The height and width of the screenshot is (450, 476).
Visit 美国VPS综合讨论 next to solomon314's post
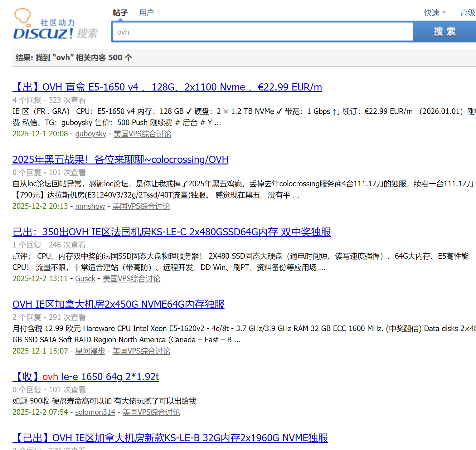tap(151, 412)
